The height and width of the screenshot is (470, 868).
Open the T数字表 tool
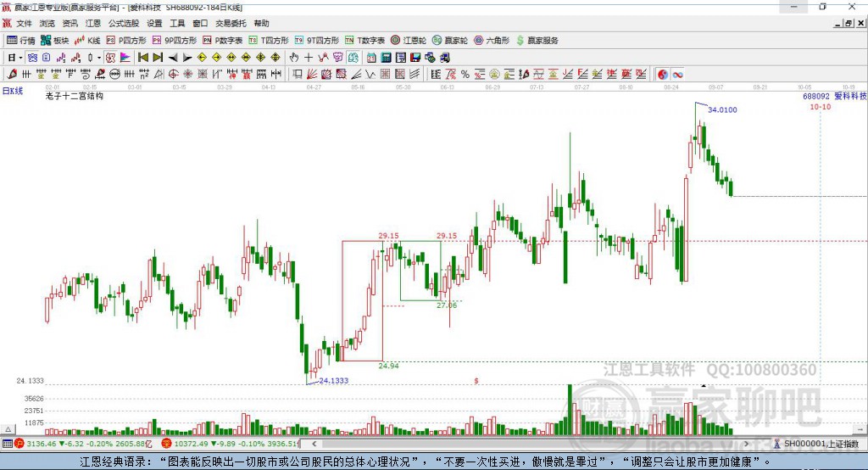click(x=364, y=41)
